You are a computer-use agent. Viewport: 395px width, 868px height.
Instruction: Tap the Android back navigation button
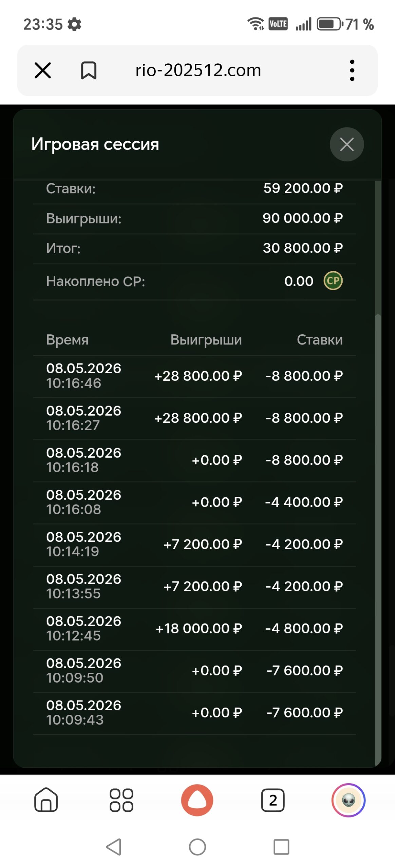pos(114,847)
